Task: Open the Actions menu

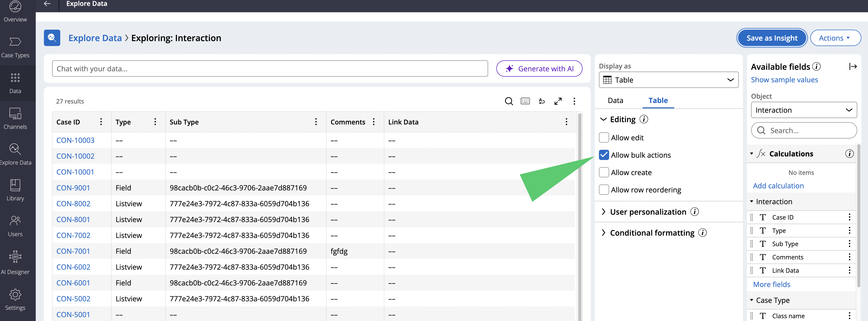Action: [x=835, y=38]
